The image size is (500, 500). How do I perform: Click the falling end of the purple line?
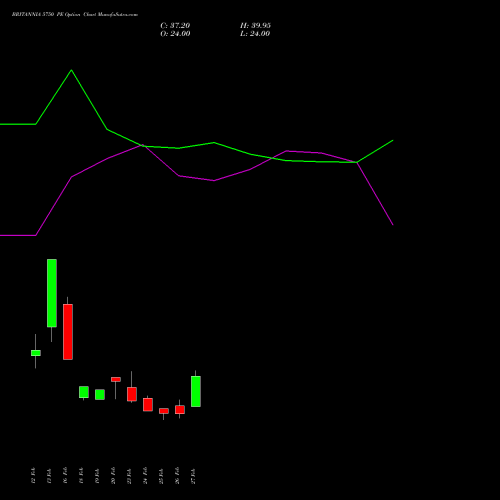click(392, 224)
